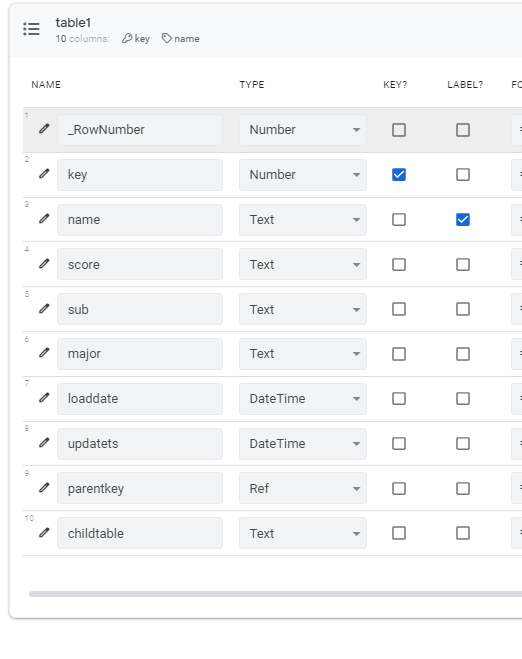Click the sub column name field
This screenshot has width=522, height=659.
tap(140, 309)
